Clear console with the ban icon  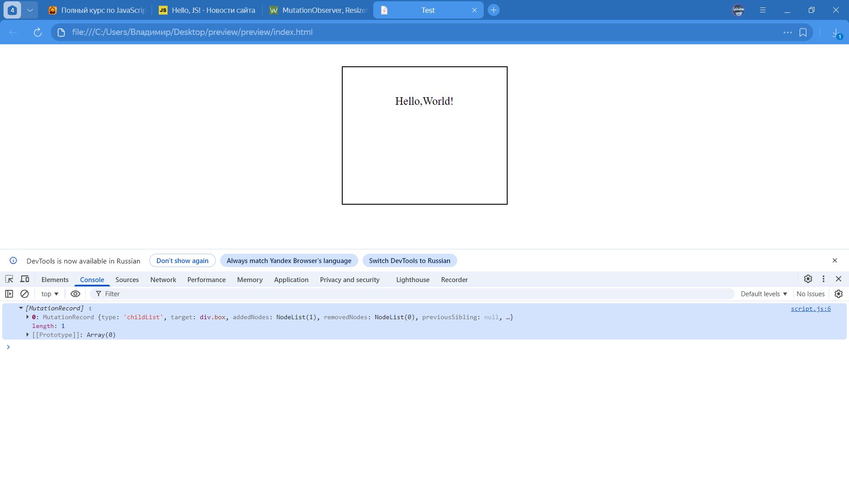pos(25,294)
